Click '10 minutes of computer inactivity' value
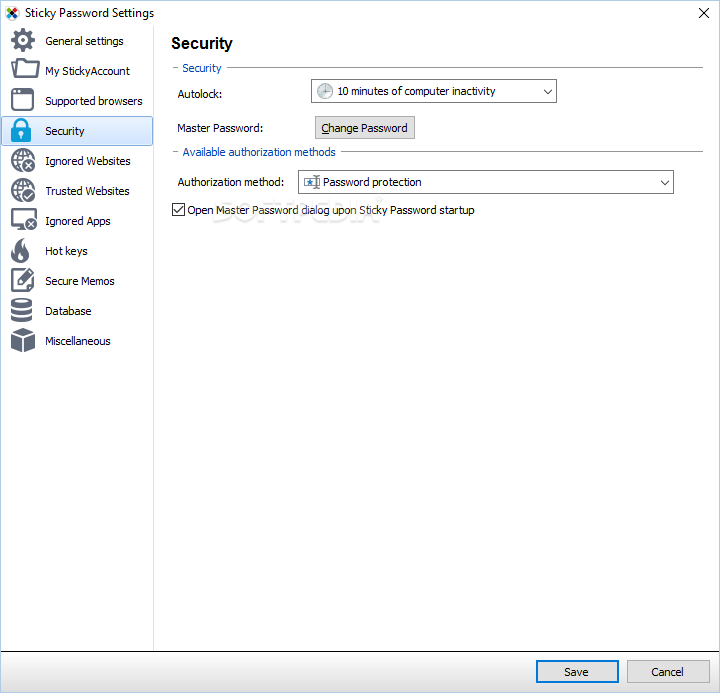720x693 pixels. point(416,91)
